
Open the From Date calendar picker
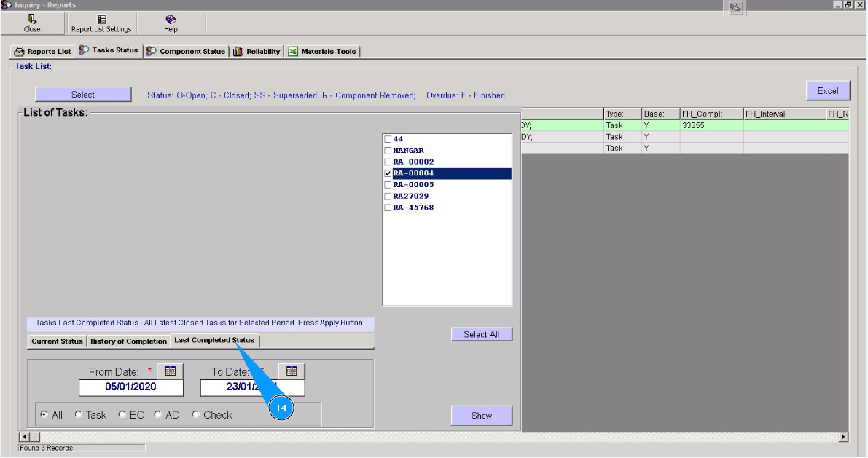[170, 371]
